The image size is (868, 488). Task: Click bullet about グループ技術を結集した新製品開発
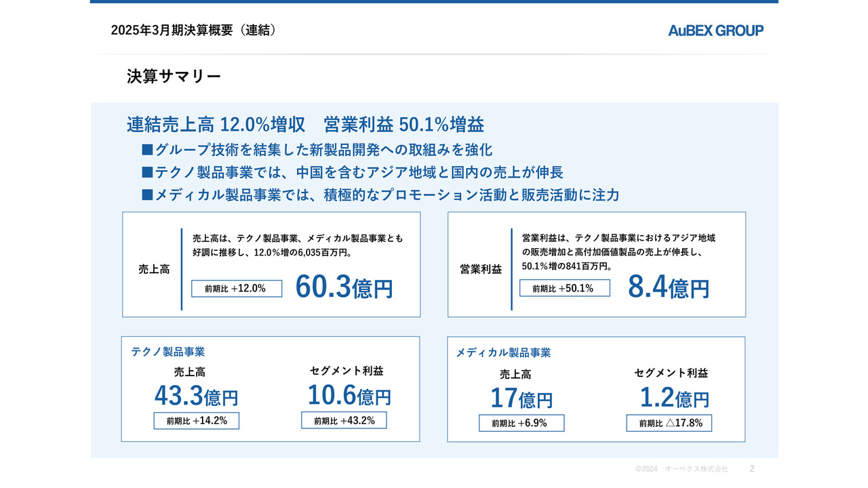(x=317, y=150)
